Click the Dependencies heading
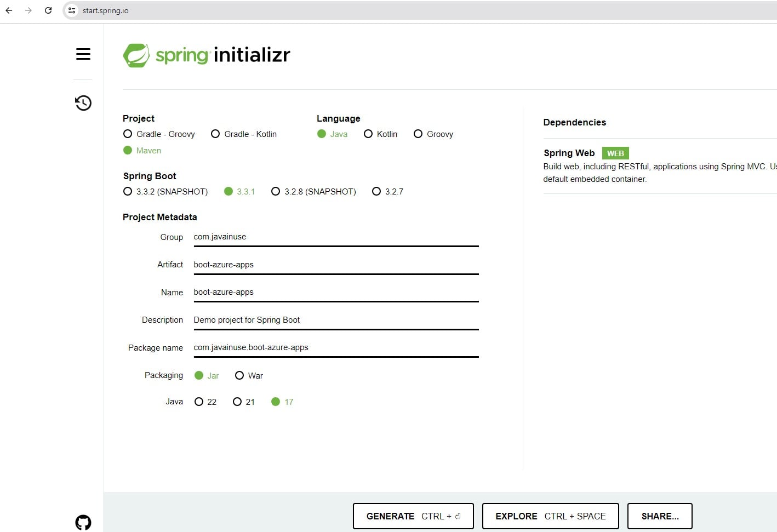 pos(574,122)
